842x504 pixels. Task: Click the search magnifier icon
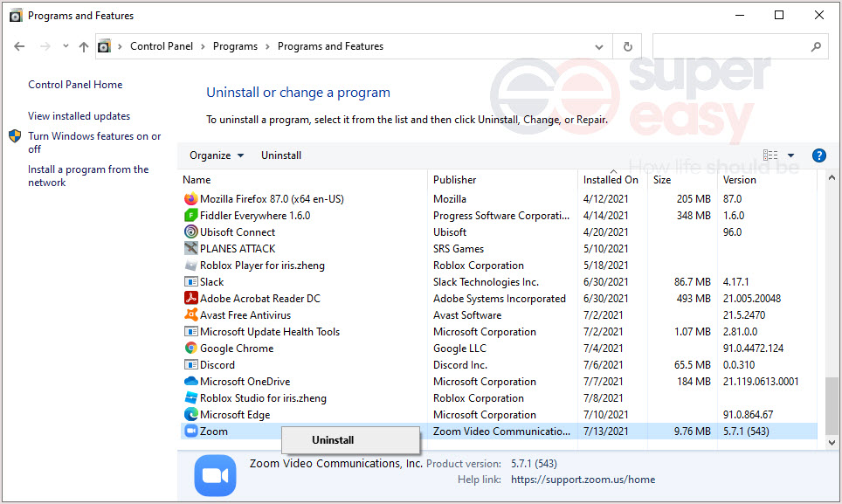[x=816, y=46]
